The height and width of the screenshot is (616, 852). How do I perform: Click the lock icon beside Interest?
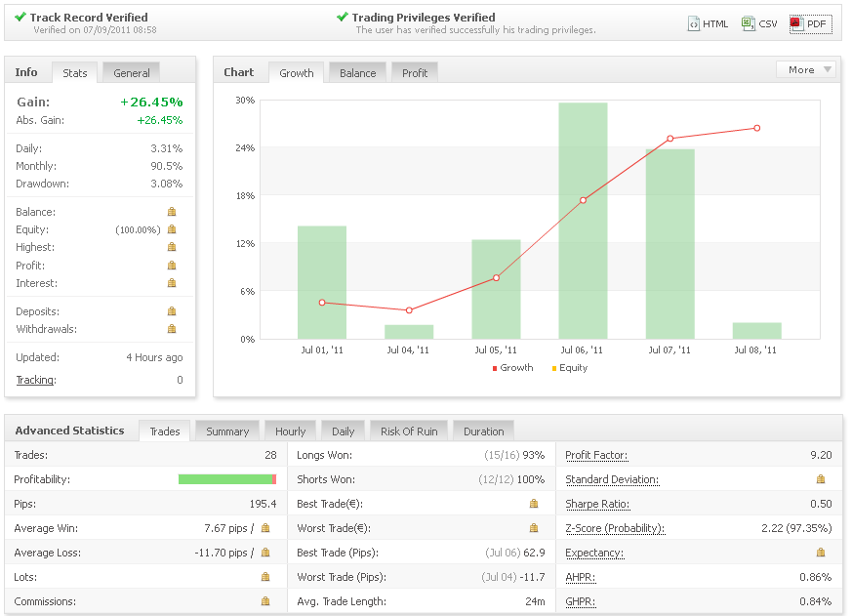(x=172, y=283)
